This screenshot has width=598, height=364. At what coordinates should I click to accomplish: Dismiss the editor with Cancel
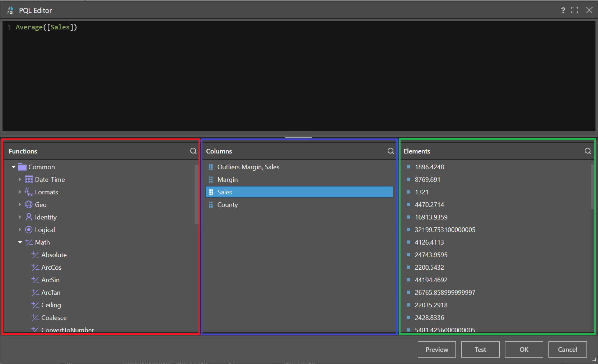tap(567, 349)
